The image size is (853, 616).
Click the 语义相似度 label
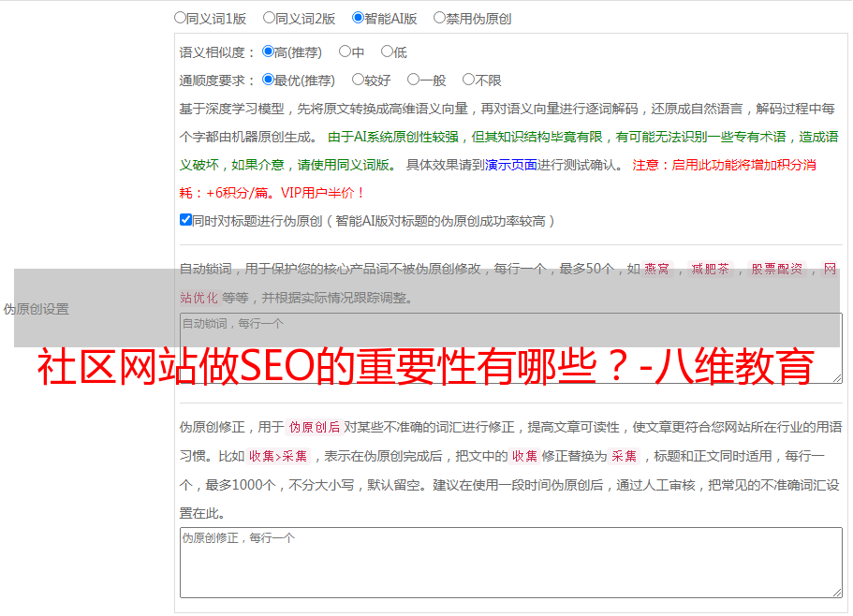(x=217, y=52)
